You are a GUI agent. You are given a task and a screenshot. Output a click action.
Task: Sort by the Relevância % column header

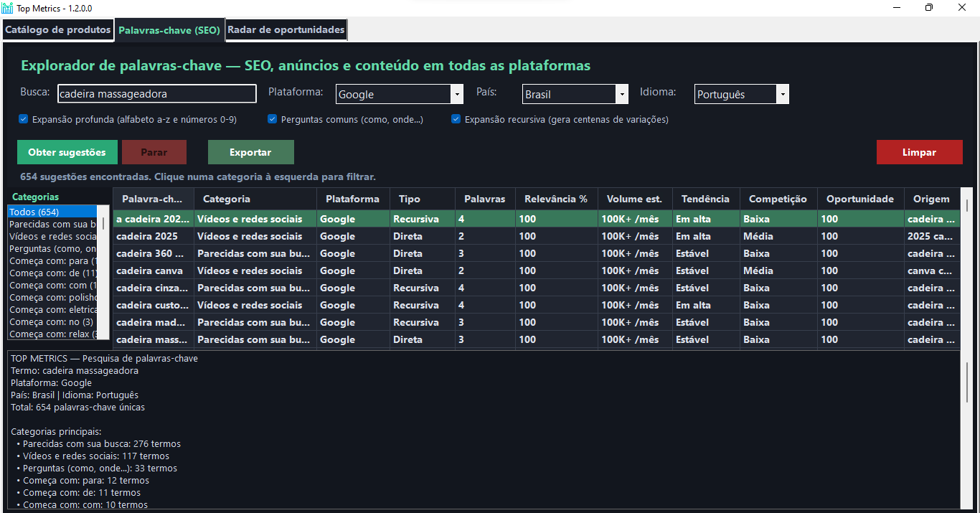tap(557, 199)
